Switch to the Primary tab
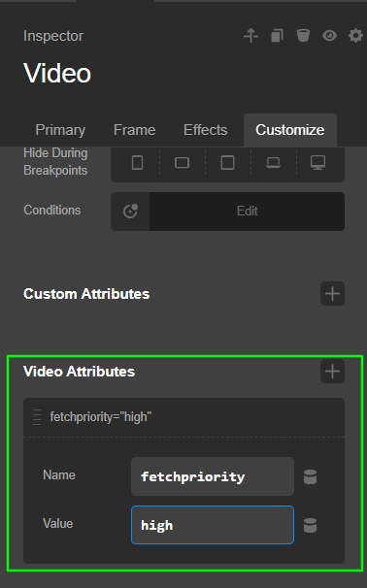Viewport: 367px width, 588px height. point(60,130)
